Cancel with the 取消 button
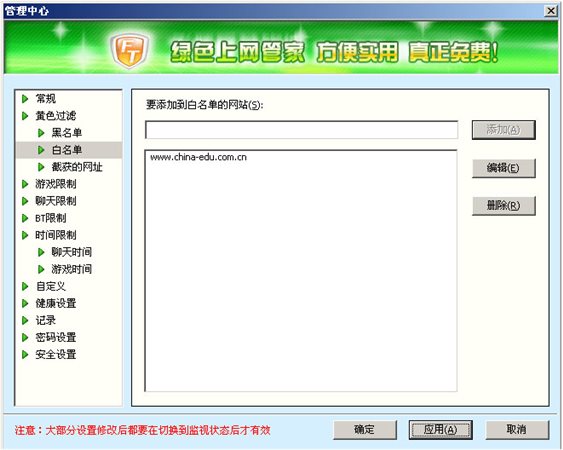This screenshot has width=563, height=450. 517,430
